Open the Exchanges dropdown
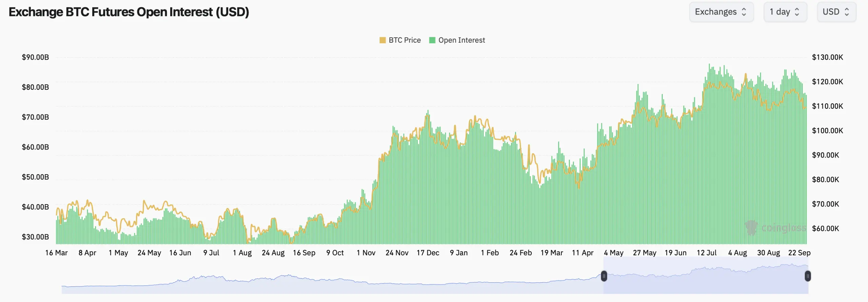Viewport: 868px width, 302px height. pos(721,12)
